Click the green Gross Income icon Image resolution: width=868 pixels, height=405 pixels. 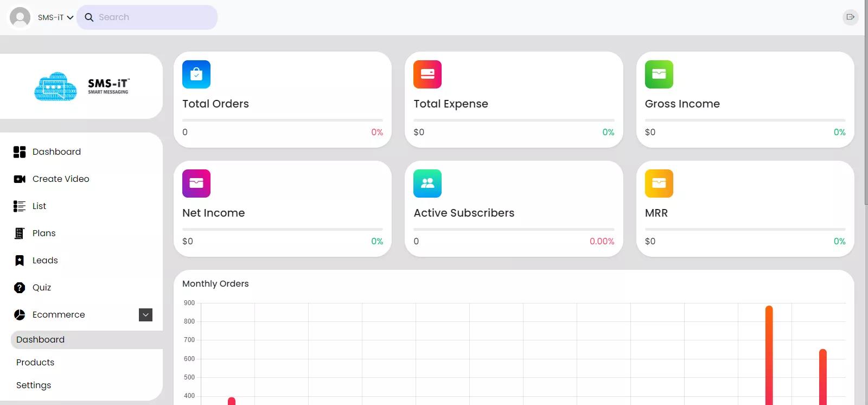tap(659, 74)
